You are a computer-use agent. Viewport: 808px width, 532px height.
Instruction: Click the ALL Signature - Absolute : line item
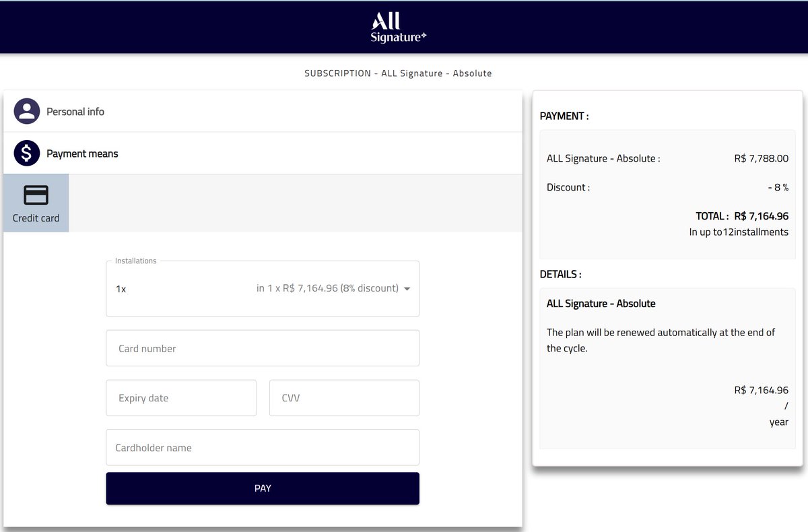pos(603,159)
